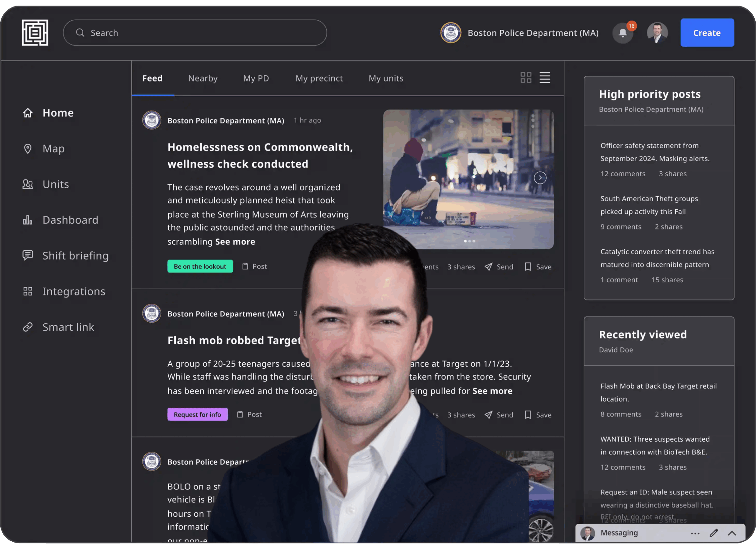756x552 pixels.
Task: Expand Flash mob post with See more
Action: (492, 391)
